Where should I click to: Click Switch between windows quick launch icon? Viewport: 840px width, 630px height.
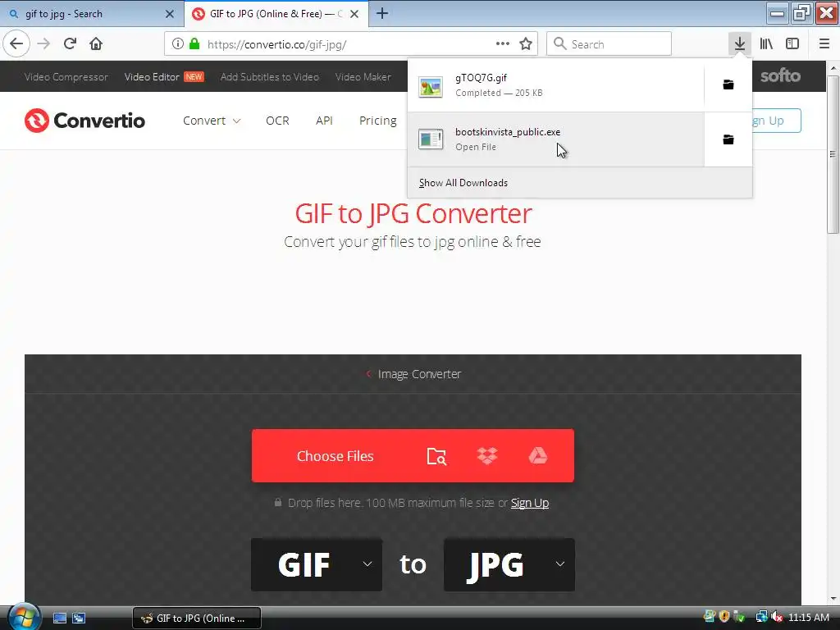79,619
